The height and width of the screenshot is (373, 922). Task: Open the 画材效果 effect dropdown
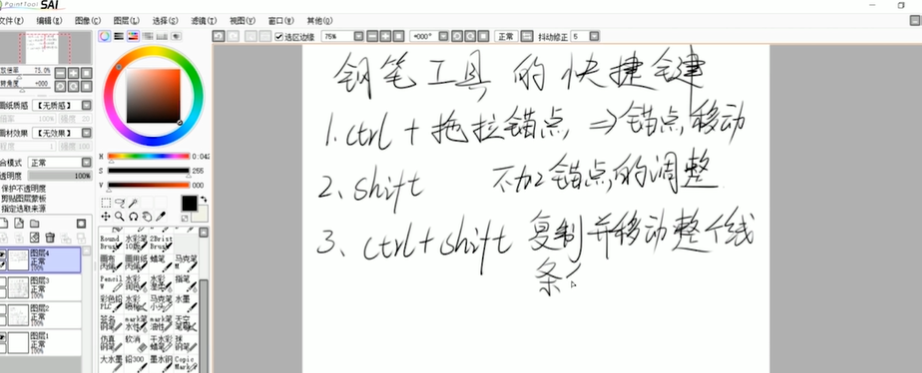click(x=86, y=134)
